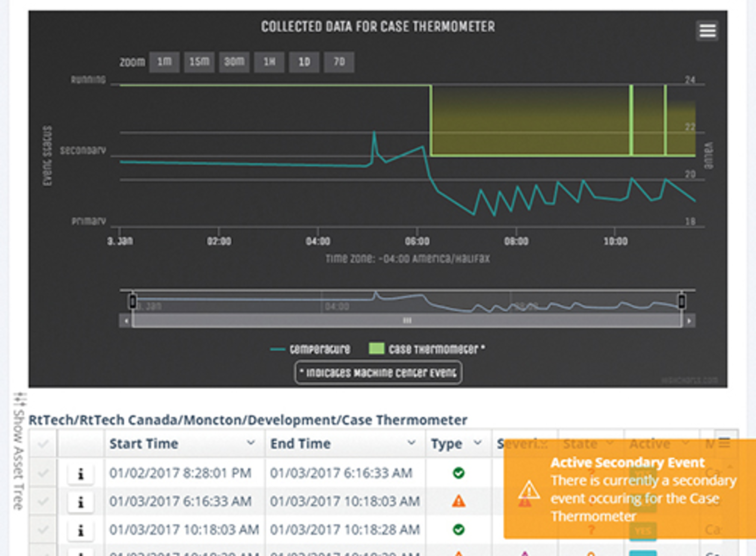Select the 1m zoom preset
Screen dimensions: 756x556
[x=164, y=61]
